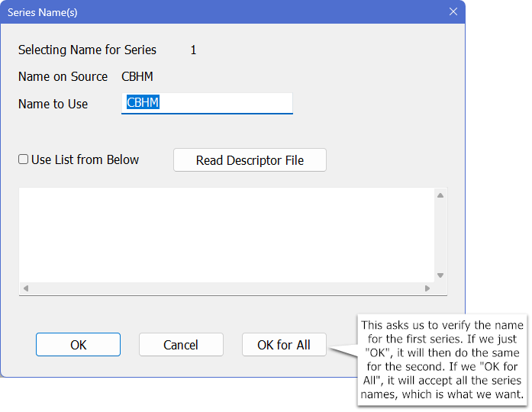532x412 pixels.
Task: Enable the Use List from Below checkbox
Action: click(24, 159)
